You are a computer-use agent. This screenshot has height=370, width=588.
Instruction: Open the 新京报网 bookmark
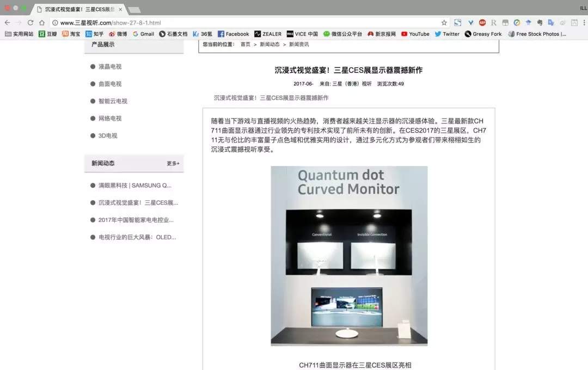click(381, 34)
